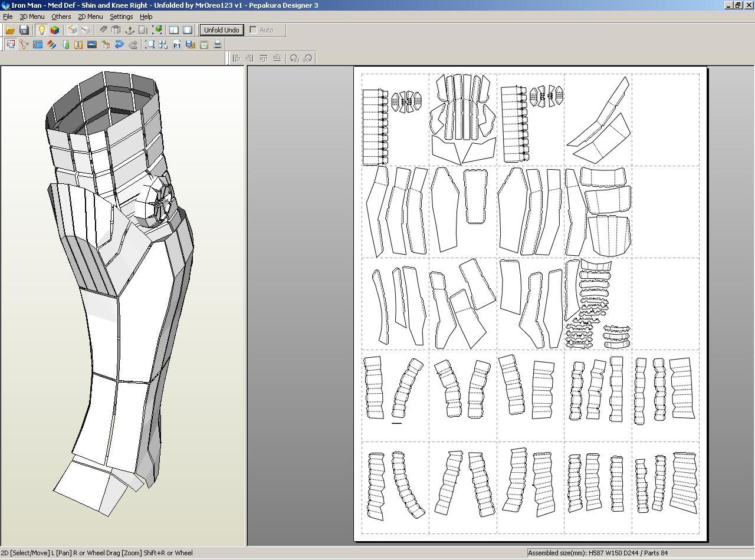Click the green figure icon
Image resolution: width=755 pixels, height=560 pixels.
click(x=65, y=44)
